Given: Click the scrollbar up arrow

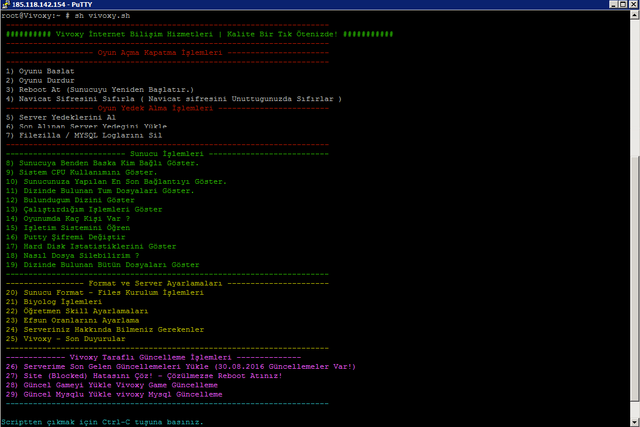Looking at the screenshot, I should pos(634,15).
